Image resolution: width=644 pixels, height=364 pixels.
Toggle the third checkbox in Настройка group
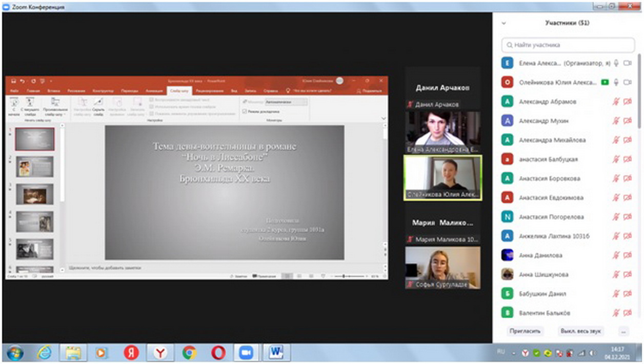[151, 113]
